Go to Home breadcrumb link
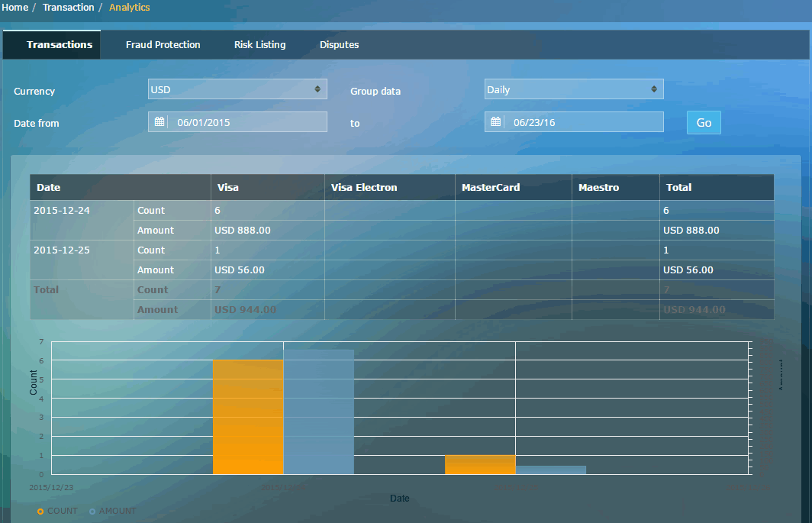812x523 pixels. pos(14,8)
